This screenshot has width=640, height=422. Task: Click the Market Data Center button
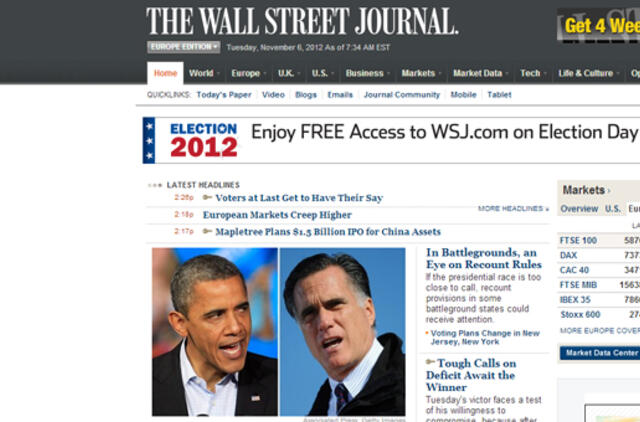600,353
